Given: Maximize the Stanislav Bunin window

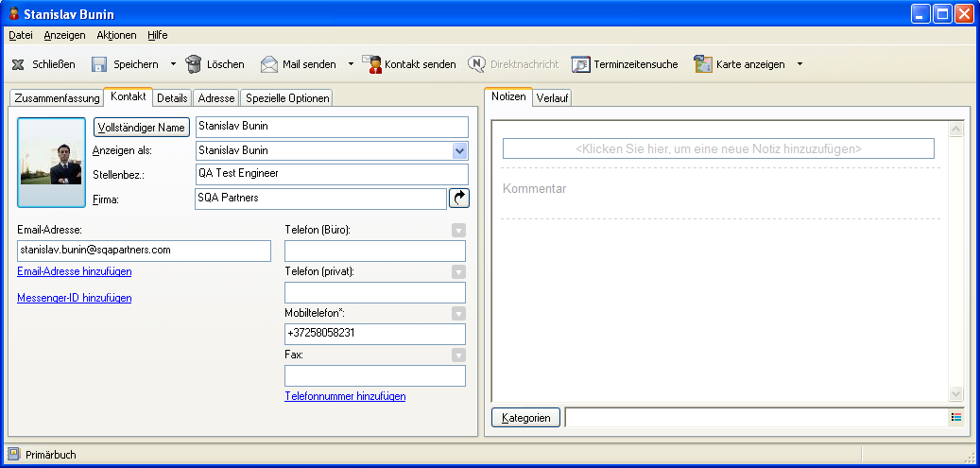Looking at the screenshot, I should tap(942, 14).
